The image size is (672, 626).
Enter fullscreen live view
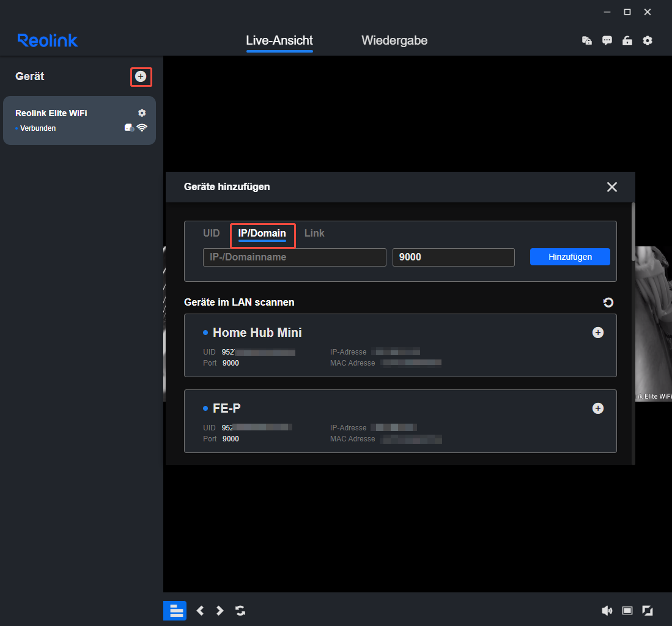[648, 611]
